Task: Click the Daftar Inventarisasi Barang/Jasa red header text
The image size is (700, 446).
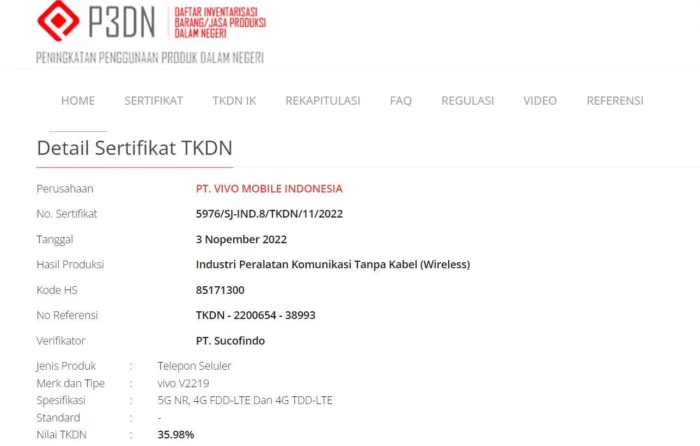Action: point(220,23)
